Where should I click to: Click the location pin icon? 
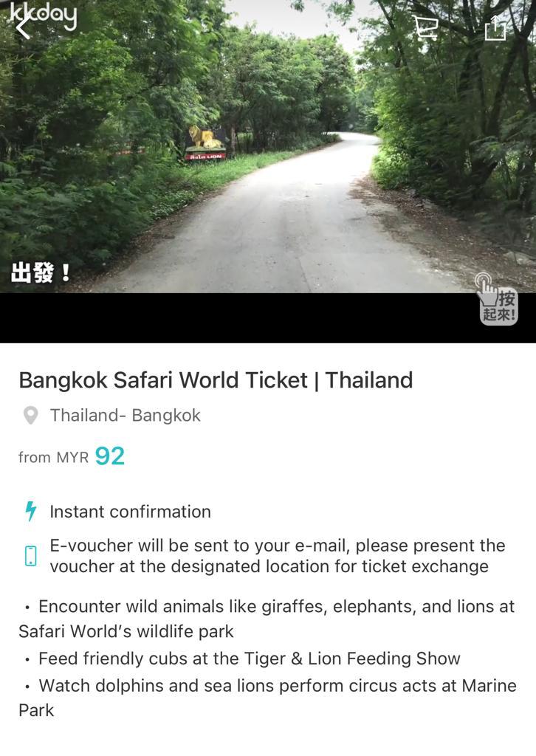[31, 416]
